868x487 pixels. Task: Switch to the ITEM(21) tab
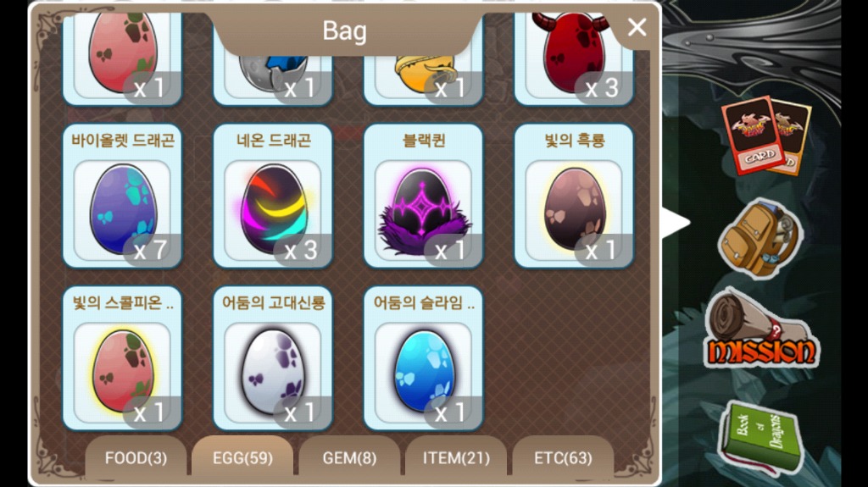(x=456, y=457)
